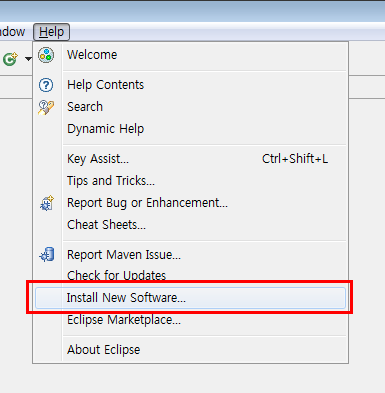Click the Search help icon
This screenshot has width=385, height=393.
click(x=46, y=107)
